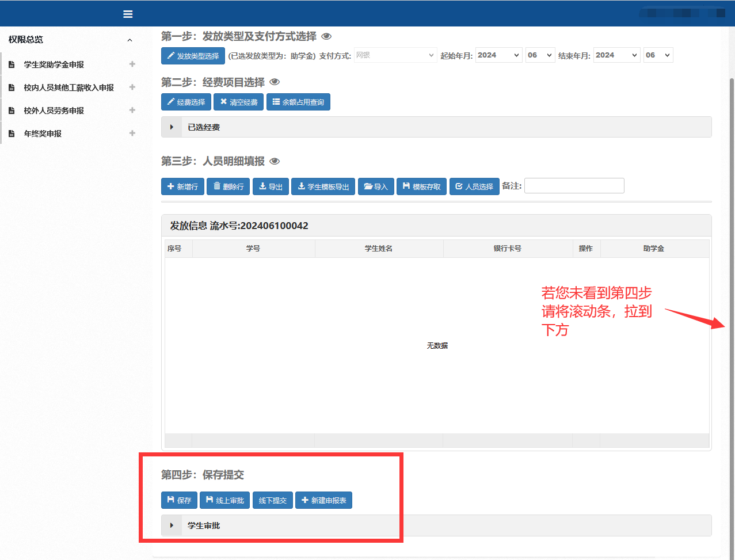Click the 线下提交 button
Viewport: 735px width, 560px height.
point(273,500)
